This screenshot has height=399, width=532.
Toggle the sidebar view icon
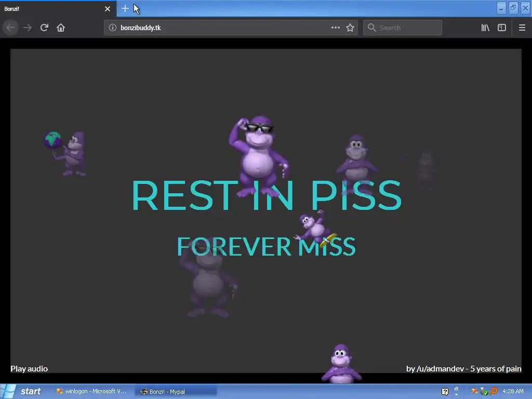(x=502, y=28)
